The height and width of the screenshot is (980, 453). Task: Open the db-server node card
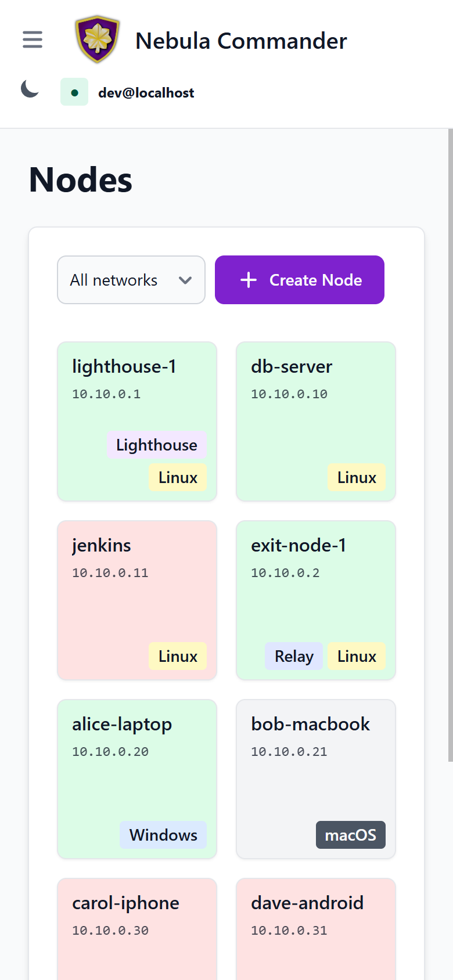pyautogui.click(x=316, y=421)
